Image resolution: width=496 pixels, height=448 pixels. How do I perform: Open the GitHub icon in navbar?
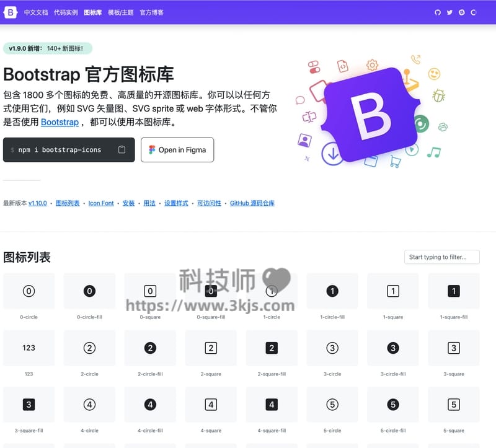pos(438,12)
